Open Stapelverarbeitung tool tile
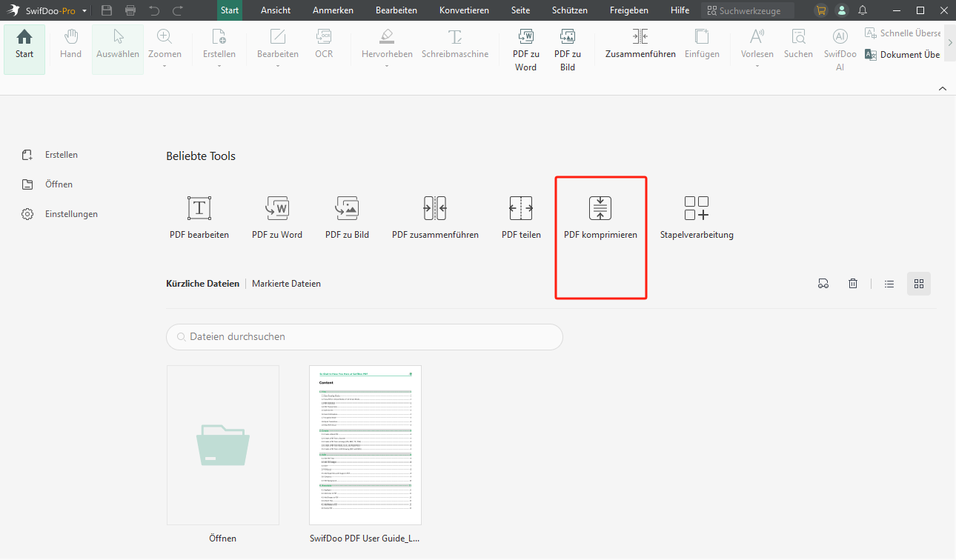 pyautogui.click(x=697, y=217)
